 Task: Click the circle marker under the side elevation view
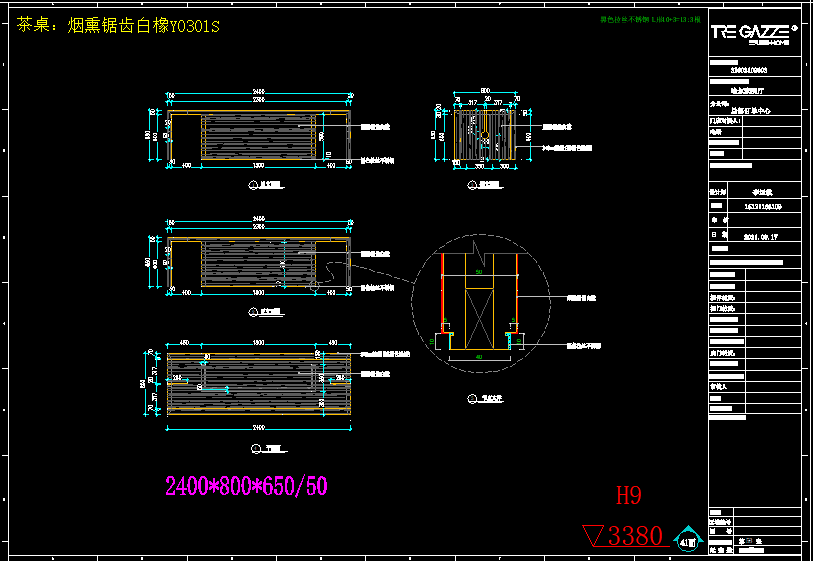pos(473,185)
